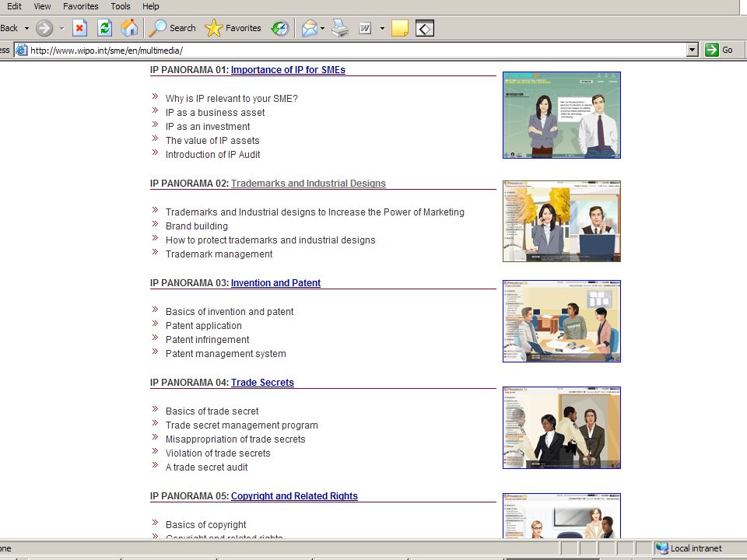Click the IP Panorama 04 thumbnail image
Viewport: 747px width, 560px height.
[562, 428]
